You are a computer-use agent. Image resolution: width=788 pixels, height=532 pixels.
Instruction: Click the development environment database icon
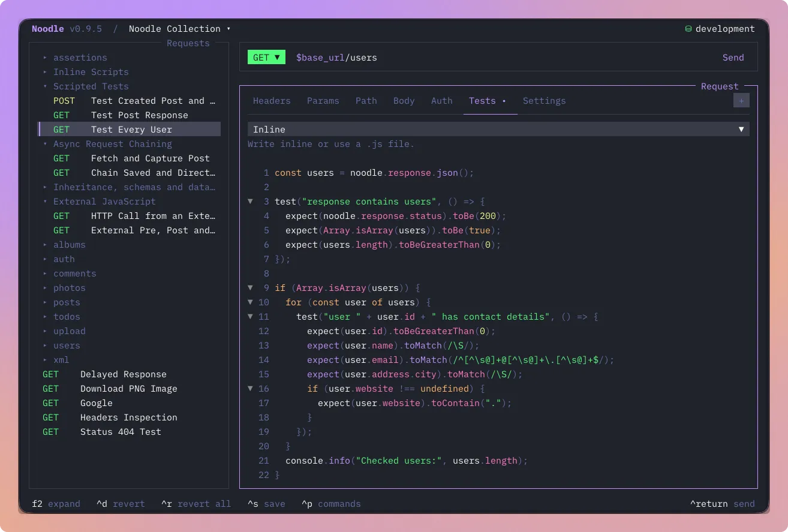tap(688, 29)
